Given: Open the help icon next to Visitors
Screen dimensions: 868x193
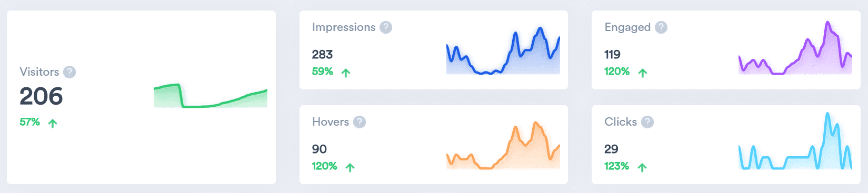Looking at the screenshot, I should [69, 72].
